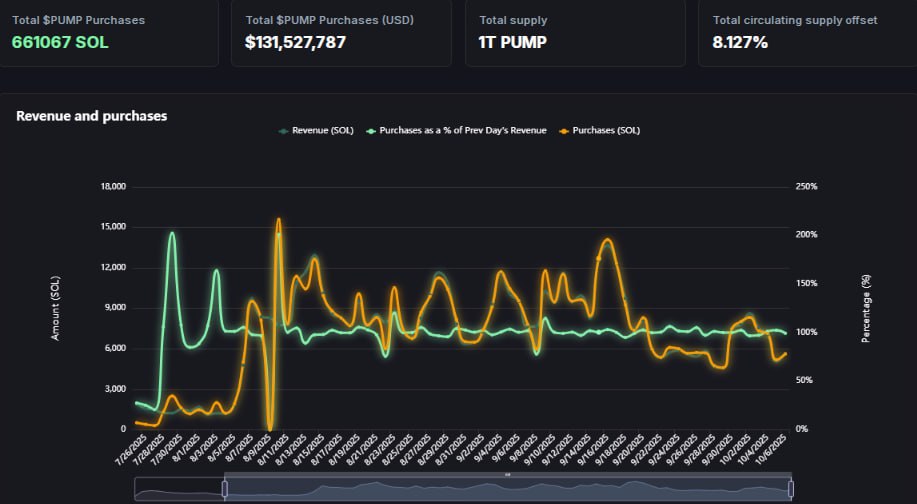Click the orange Purchases (SOL) legend marker

(x=564, y=131)
